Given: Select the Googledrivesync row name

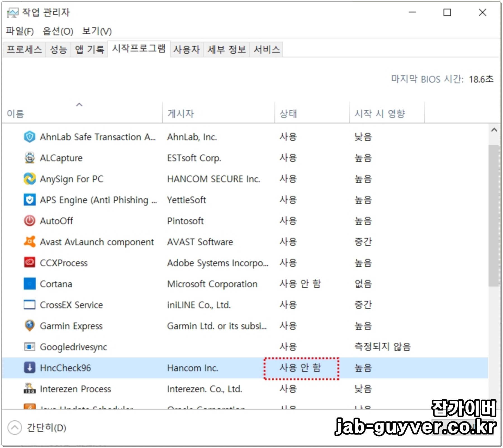Looking at the screenshot, I should tap(73, 347).
